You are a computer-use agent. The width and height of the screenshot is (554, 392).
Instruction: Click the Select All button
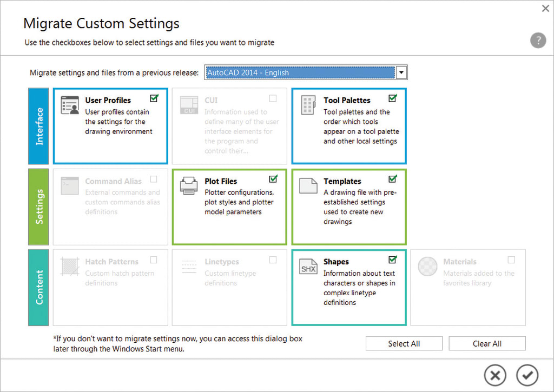coord(404,343)
